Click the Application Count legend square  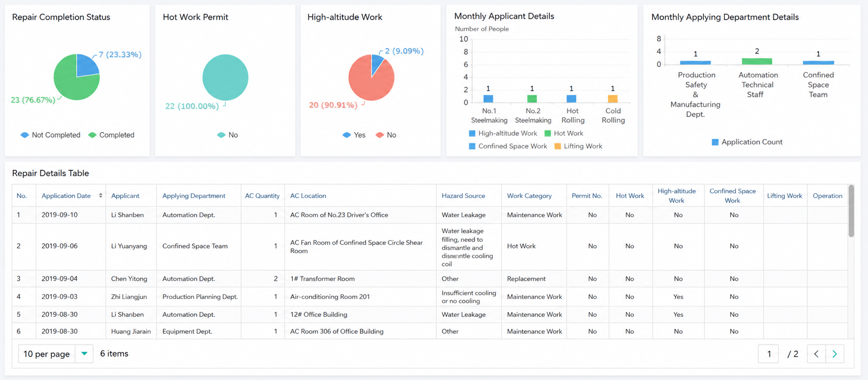[x=715, y=142]
